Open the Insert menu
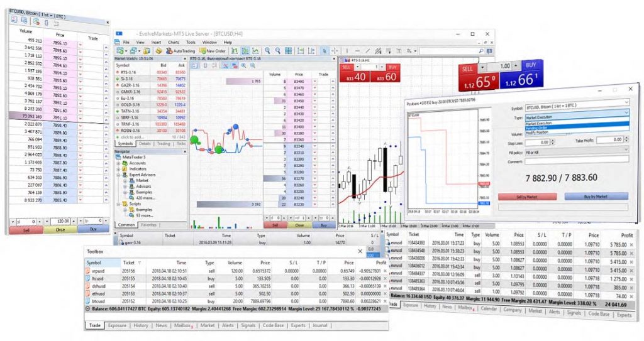The image size is (644, 341). [x=156, y=42]
